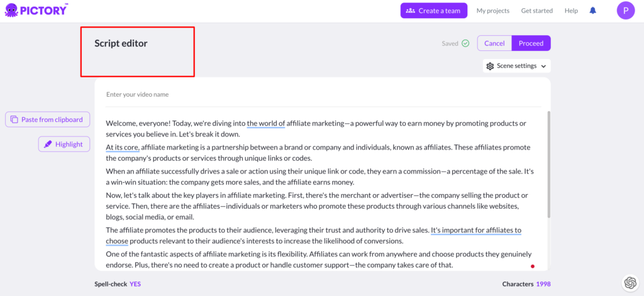This screenshot has height=296, width=644.
Task: Click the Highlight button
Action: [64, 145]
